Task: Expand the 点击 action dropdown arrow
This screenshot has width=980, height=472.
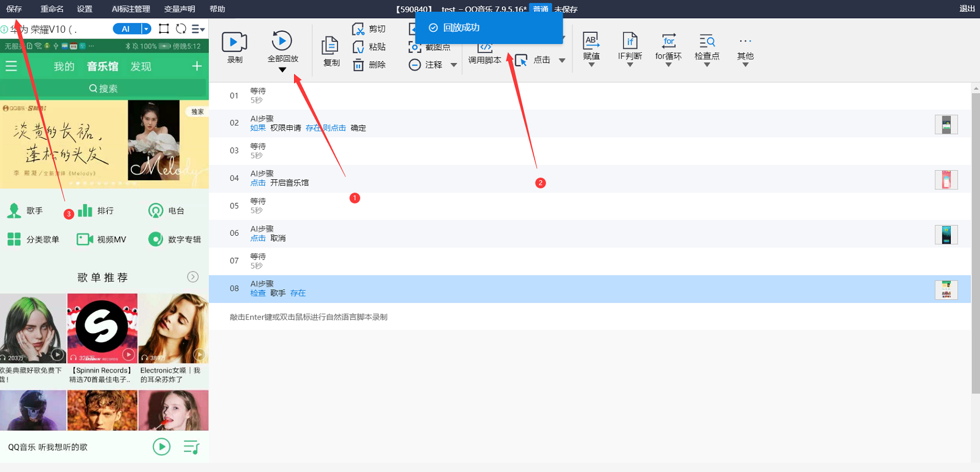Action: click(x=562, y=60)
